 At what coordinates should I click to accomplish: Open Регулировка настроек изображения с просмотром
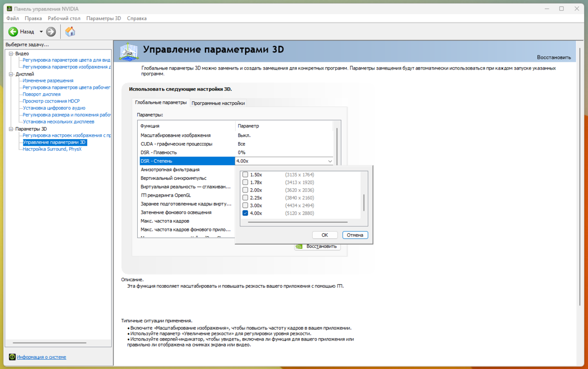point(67,135)
